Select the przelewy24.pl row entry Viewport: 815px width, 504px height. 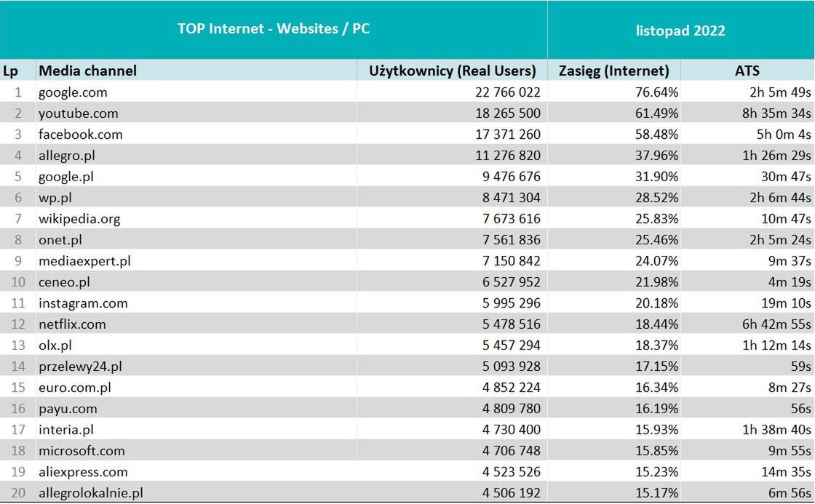(x=80, y=367)
